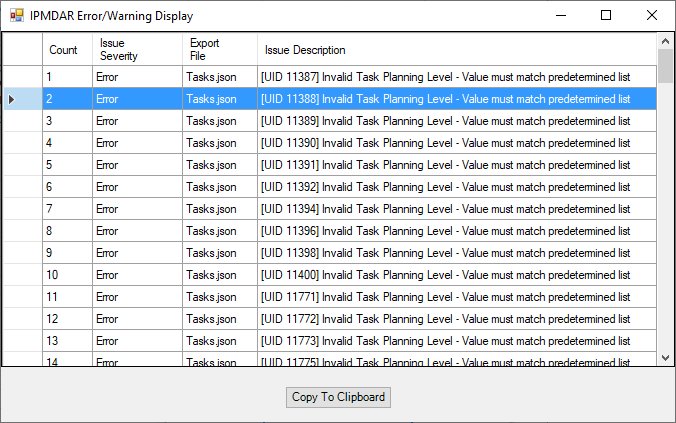The height and width of the screenshot is (423, 676).
Task: Click the Export File column header
Action: 219,50
